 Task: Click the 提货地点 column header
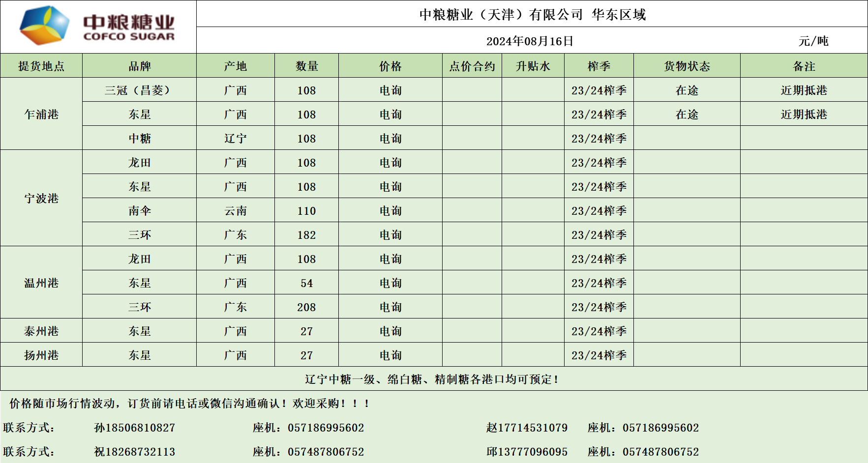(x=41, y=66)
